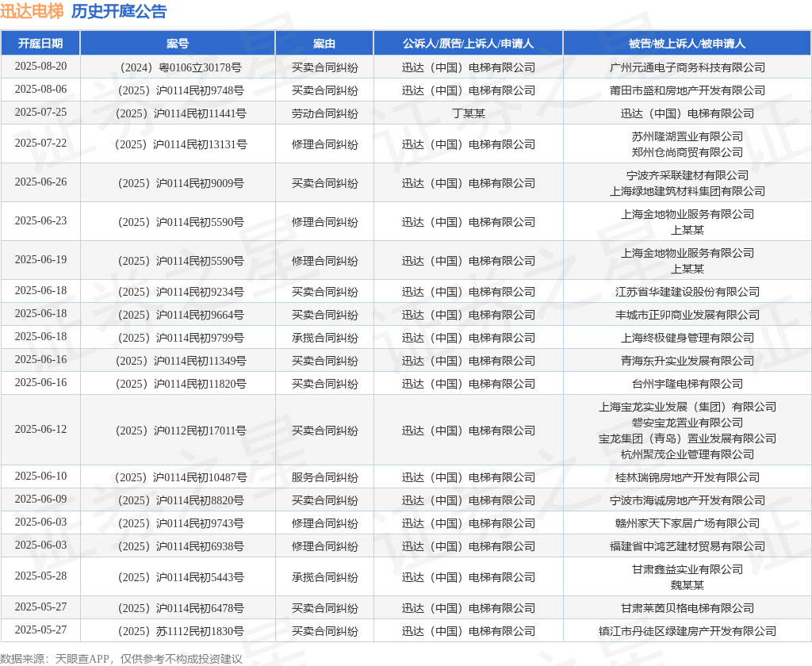This screenshot has height=666, width=812.
Task: Click defendant 上海终极健身管理有限公司
Action: pos(688,339)
